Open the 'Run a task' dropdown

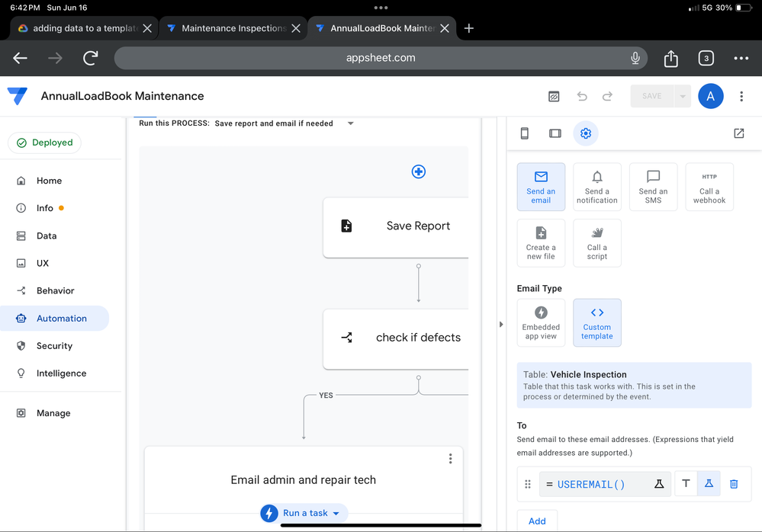click(304, 513)
